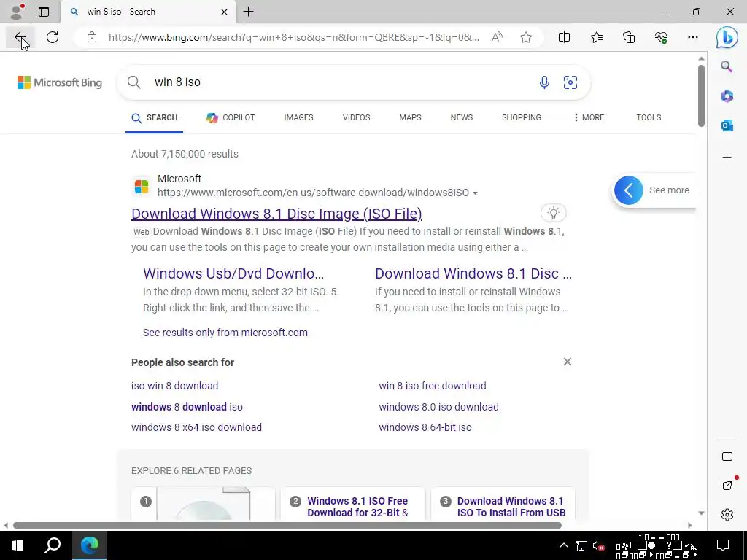This screenshot has height=560, width=747.
Task: Search 'windows 8 64-bit iso' suggestion
Action: click(425, 427)
